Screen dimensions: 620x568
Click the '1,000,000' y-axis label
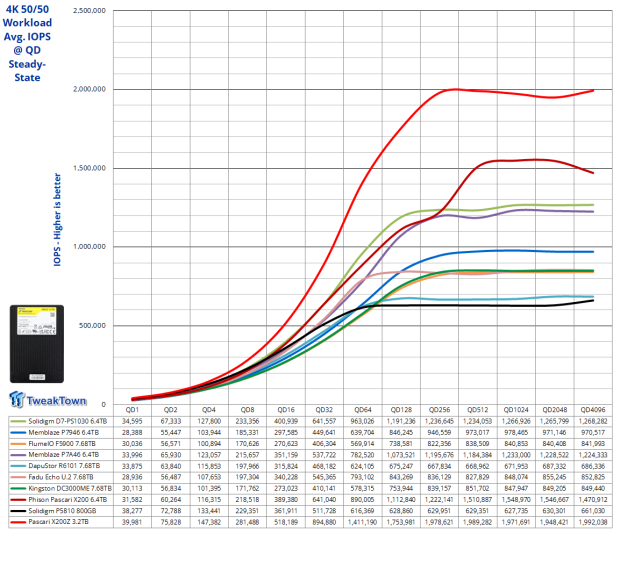[x=89, y=247]
